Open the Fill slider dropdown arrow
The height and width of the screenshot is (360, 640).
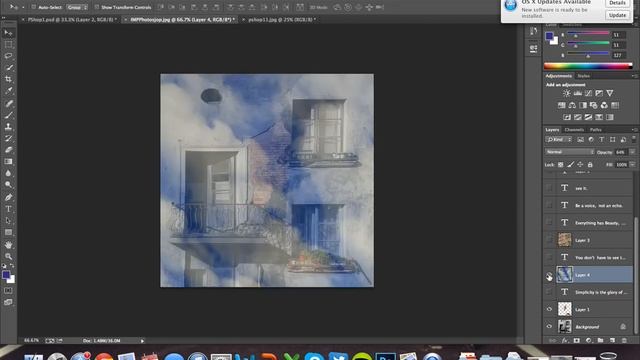632,164
